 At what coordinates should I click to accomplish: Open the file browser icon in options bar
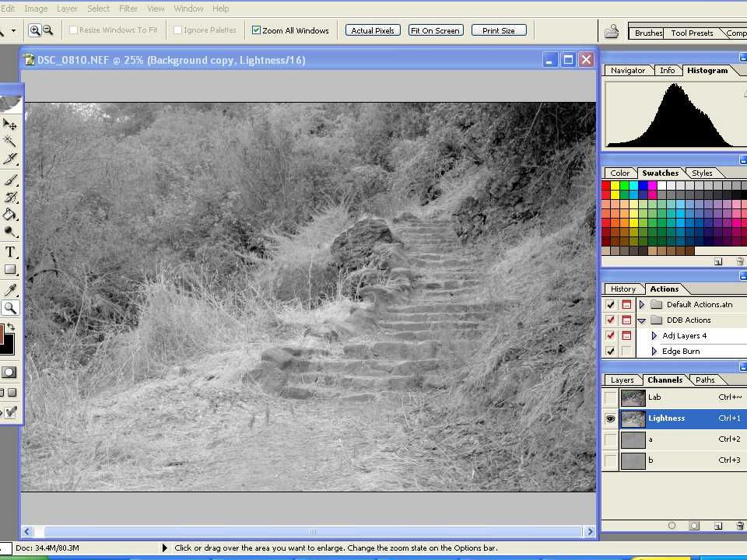(x=612, y=31)
